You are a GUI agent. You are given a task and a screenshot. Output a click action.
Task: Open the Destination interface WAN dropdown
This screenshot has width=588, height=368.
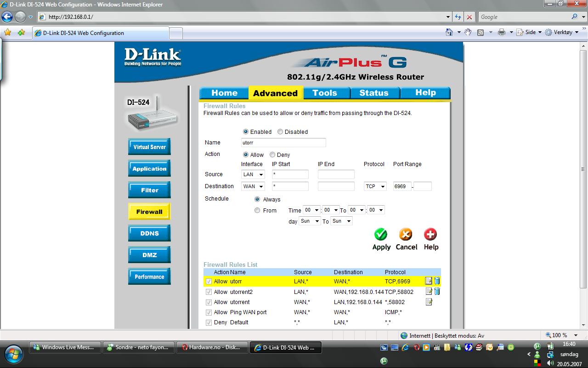253,186
